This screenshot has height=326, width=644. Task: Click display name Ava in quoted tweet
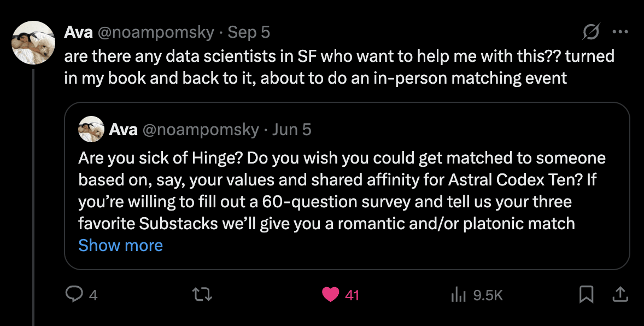[123, 130]
